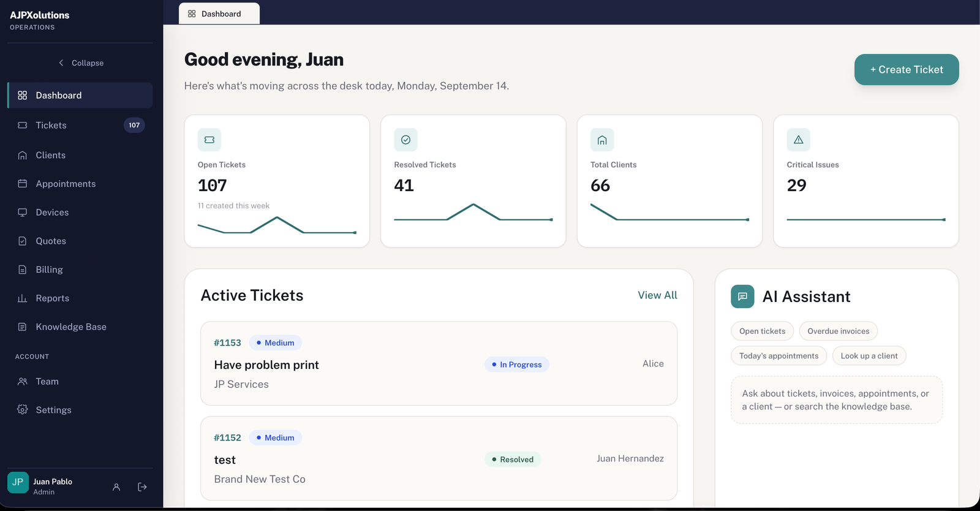The height and width of the screenshot is (511, 980).
Task: Open ticket #1152 test
Action: pyautogui.click(x=439, y=458)
